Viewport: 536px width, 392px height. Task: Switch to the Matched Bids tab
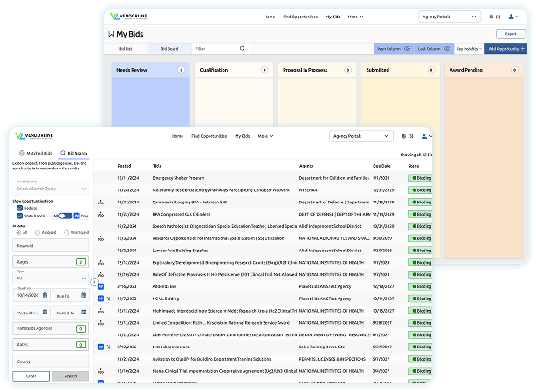pos(36,153)
